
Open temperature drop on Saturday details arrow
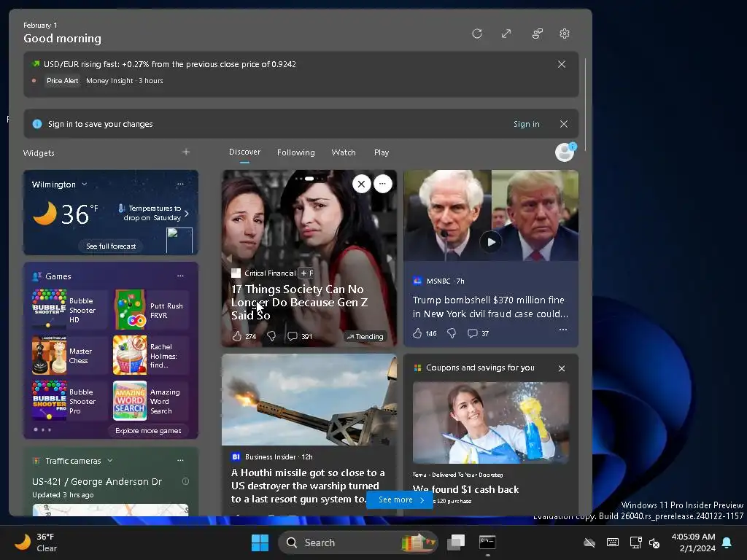(186, 214)
